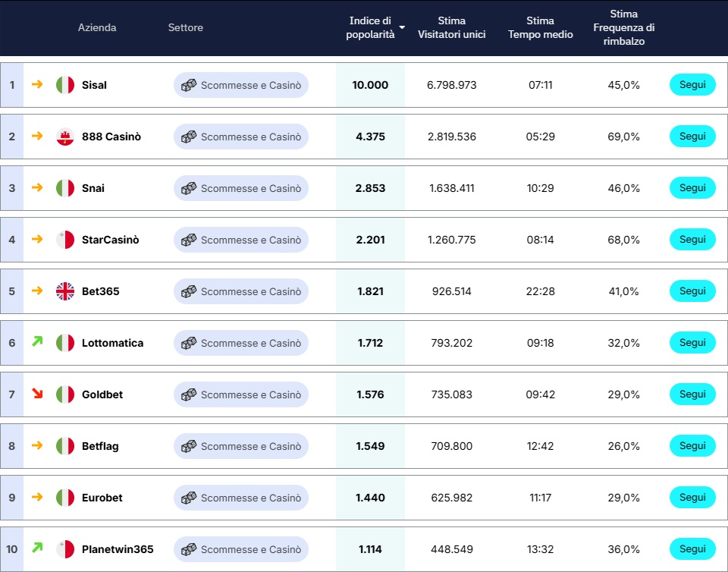Click the orange stable arrow next to Sisal
This screenshot has width=728, height=572.
coord(38,85)
